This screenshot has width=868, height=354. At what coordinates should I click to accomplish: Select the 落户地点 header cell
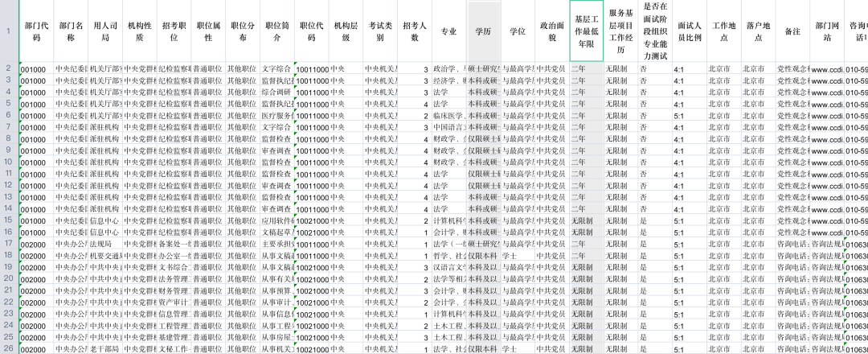point(757,31)
